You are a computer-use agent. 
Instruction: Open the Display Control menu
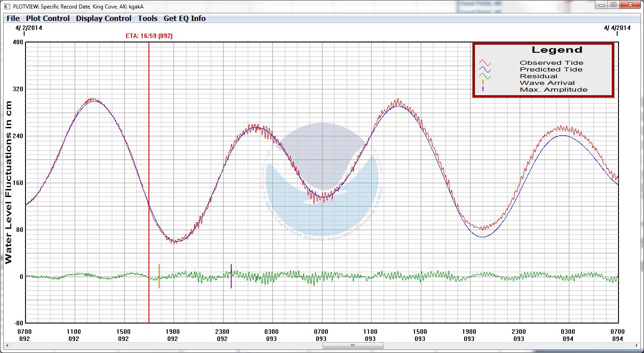click(x=104, y=18)
